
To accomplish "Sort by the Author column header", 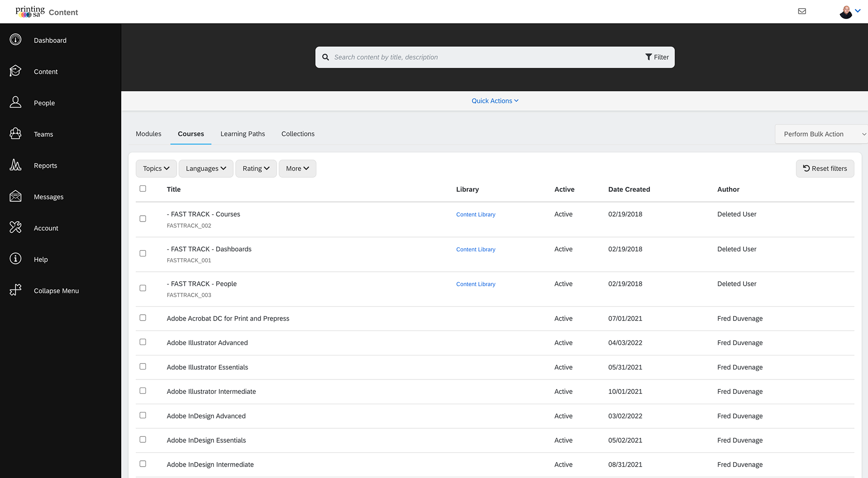I will (x=728, y=189).
